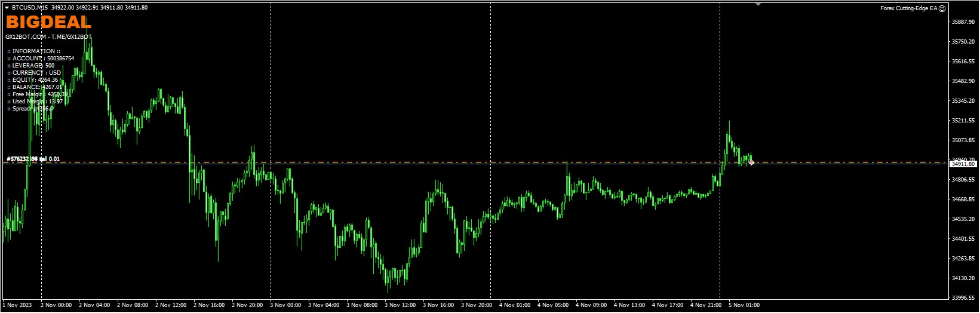Click the 4 Nov 17:00 time label

coord(668,305)
